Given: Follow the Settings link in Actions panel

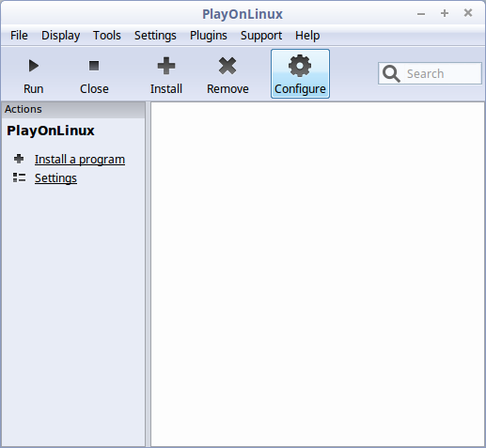Looking at the screenshot, I should 55,178.
